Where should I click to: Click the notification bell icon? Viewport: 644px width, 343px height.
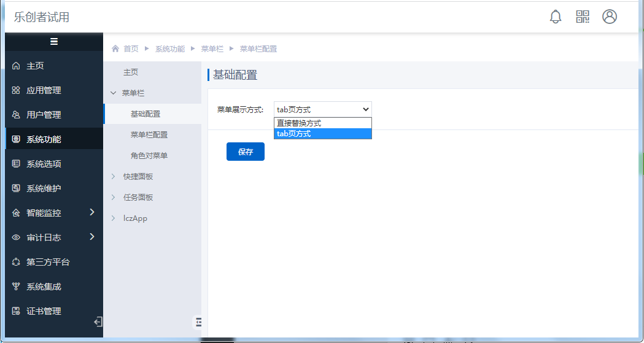tap(556, 17)
